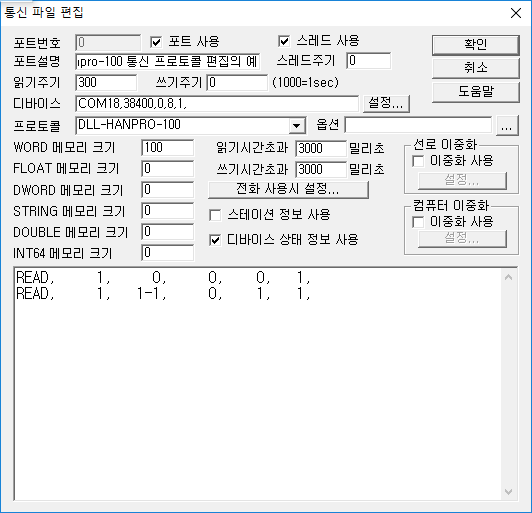Viewport: 532px width, 513px height.
Task: Enable 스테이션 정보 사용 checkbox
Action: [215, 215]
